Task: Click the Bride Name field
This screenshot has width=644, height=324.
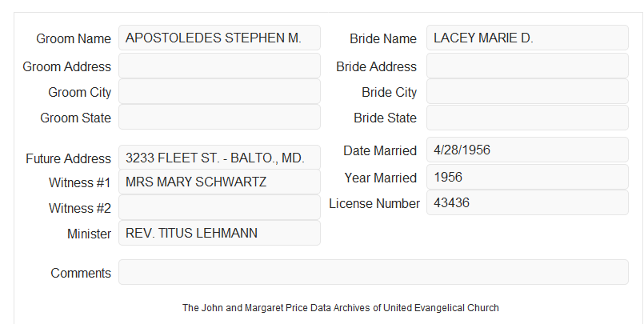Action: point(527,38)
